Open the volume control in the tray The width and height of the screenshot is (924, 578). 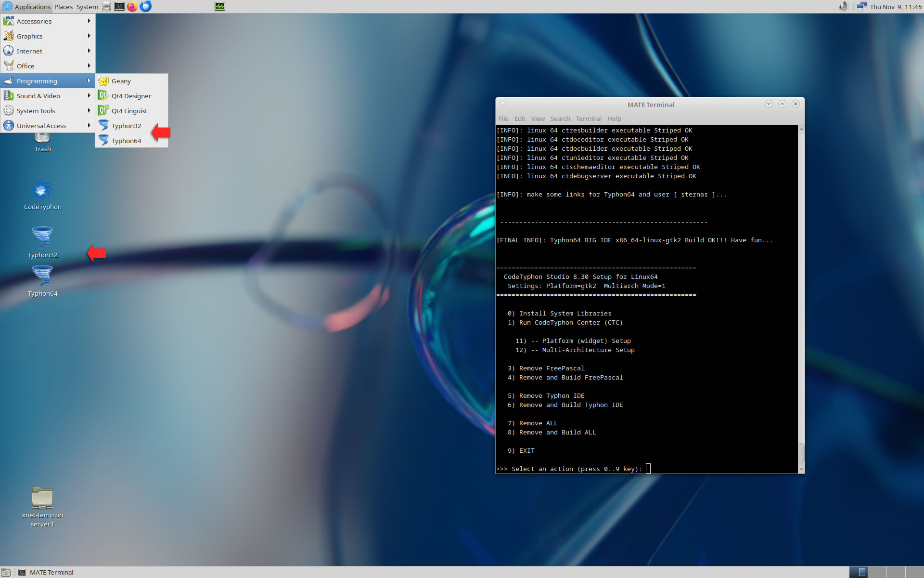coord(843,7)
